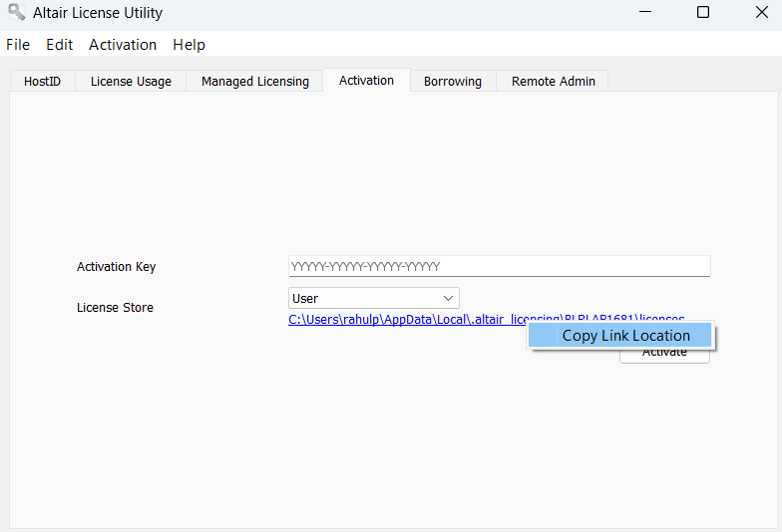Select the Managed Licensing tab

tap(255, 82)
